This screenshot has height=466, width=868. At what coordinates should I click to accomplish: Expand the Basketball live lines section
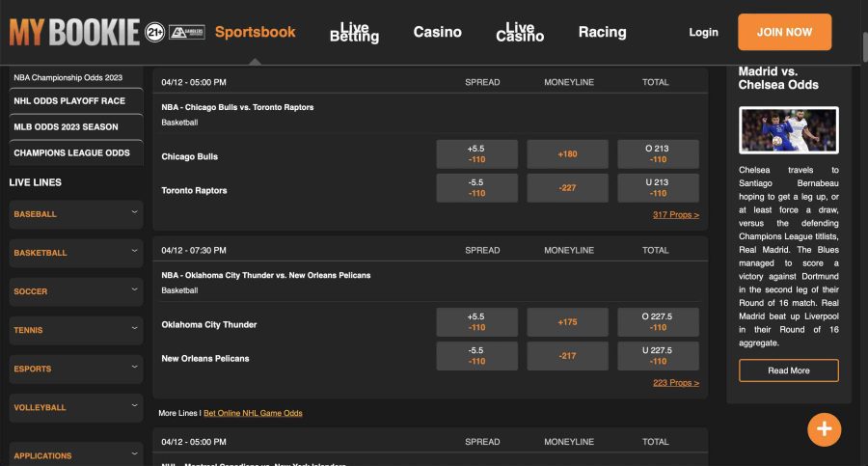pos(76,253)
